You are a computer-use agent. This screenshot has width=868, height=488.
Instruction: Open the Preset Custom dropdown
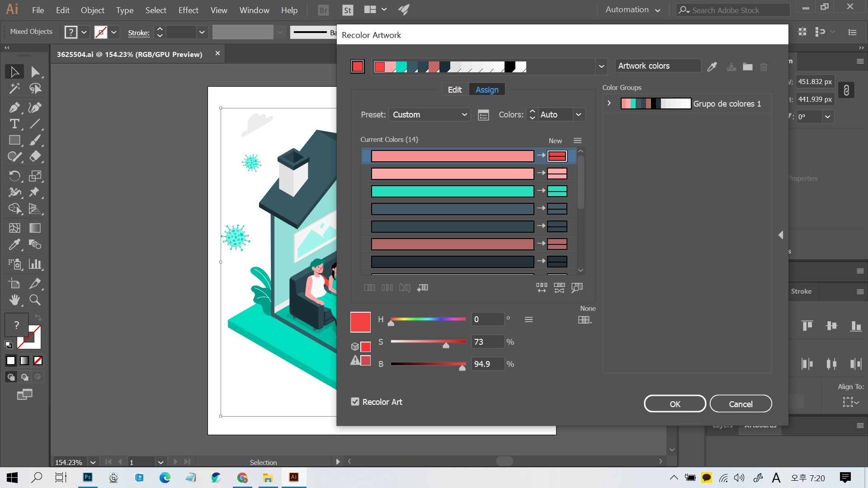pyautogui.click(x=429, y=115)
